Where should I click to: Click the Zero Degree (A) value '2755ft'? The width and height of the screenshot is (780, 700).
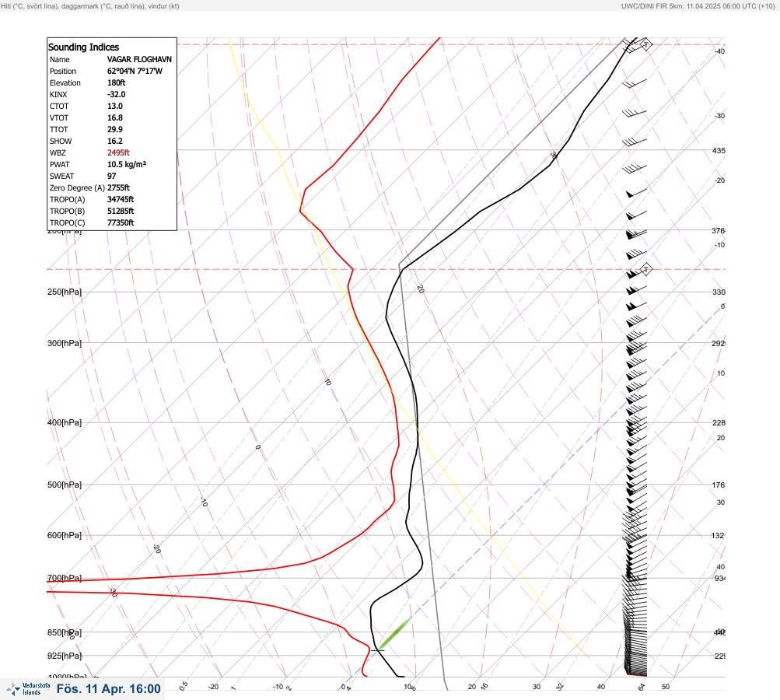pyautogui.click(x=118, y=188)
